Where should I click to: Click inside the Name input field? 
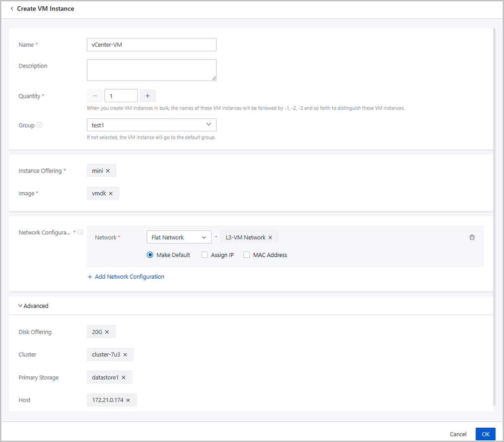click(x=151, y=44)
